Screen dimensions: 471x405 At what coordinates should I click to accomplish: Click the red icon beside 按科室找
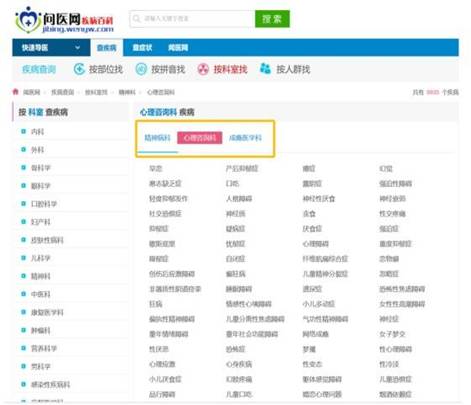point(203,69)
